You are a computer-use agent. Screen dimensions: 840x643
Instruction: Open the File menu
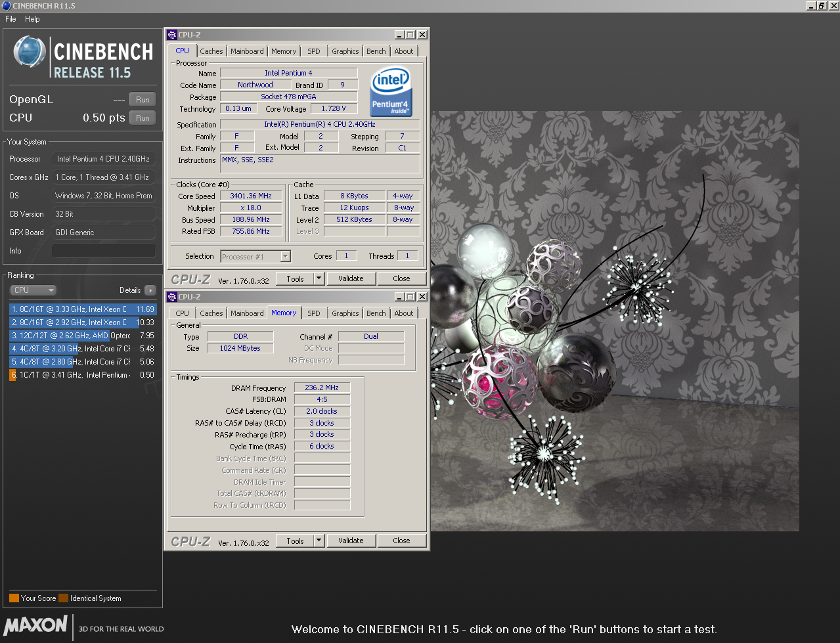(11, 19)
